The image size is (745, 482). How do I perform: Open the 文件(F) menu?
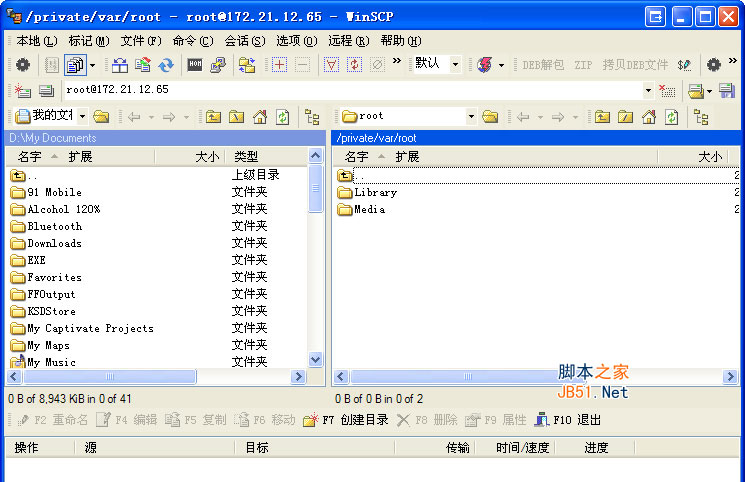click(x=141, y=41)
